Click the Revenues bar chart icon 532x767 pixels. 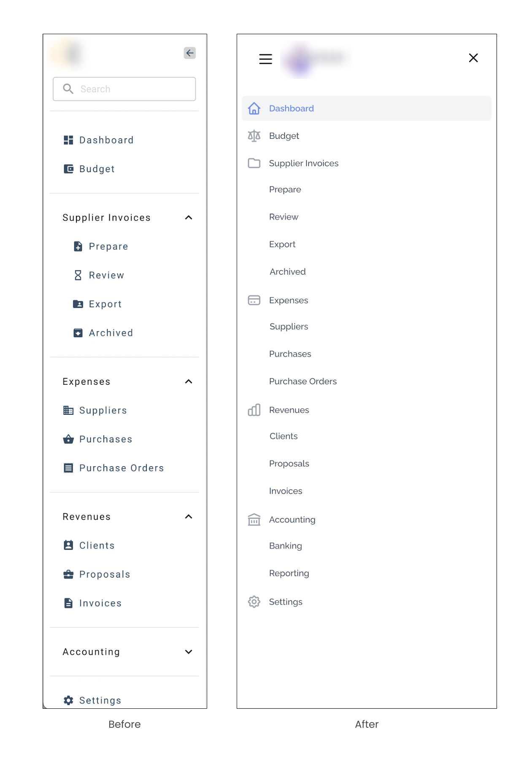254,410
